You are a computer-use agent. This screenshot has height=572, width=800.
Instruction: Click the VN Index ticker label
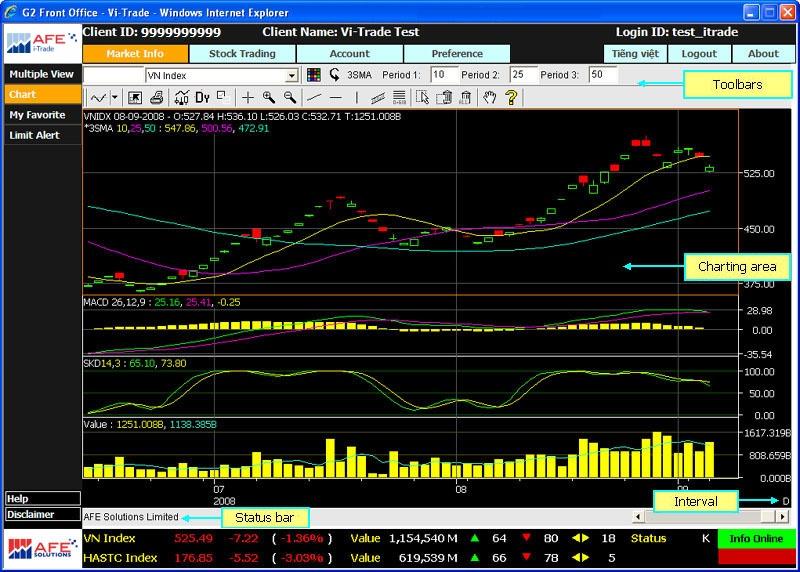[x=110, y=538]
